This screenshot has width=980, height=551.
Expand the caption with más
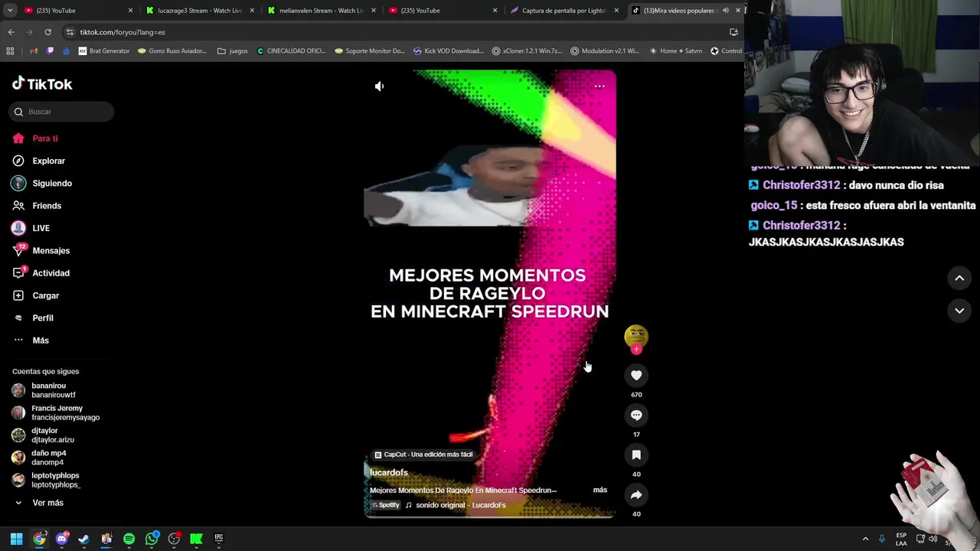point(600,490)
